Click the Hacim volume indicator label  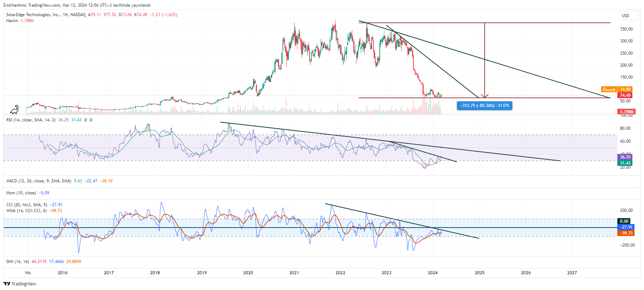coord(12,21)
